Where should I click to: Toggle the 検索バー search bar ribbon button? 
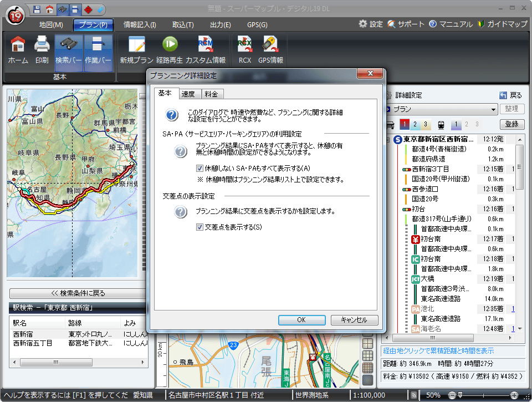coord(69,53)
